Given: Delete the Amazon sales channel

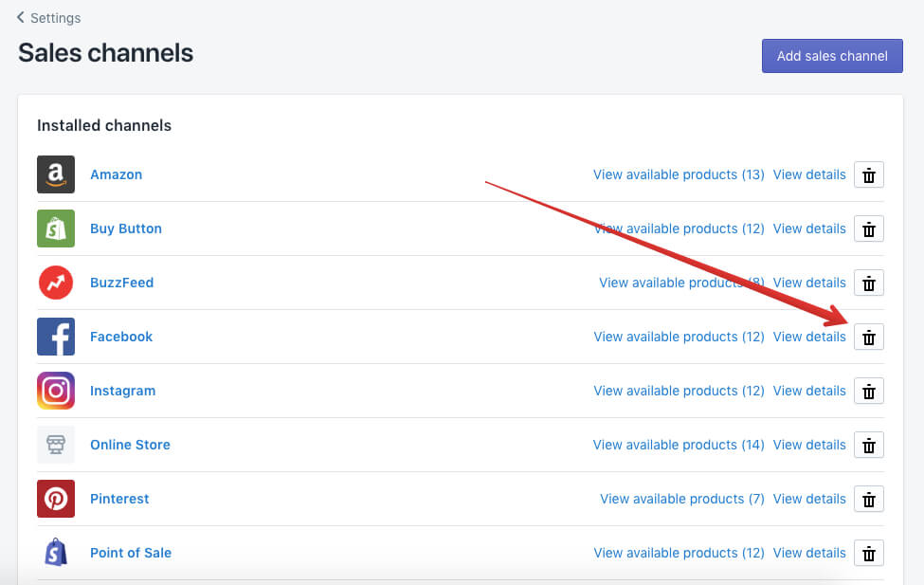Looking at the screenshot, I should tap(869, 175).
